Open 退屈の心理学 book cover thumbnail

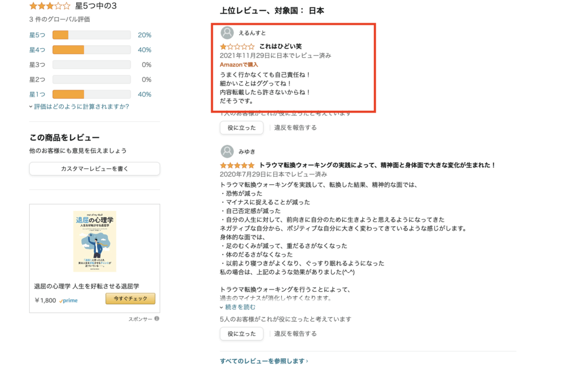coord(95,241)
